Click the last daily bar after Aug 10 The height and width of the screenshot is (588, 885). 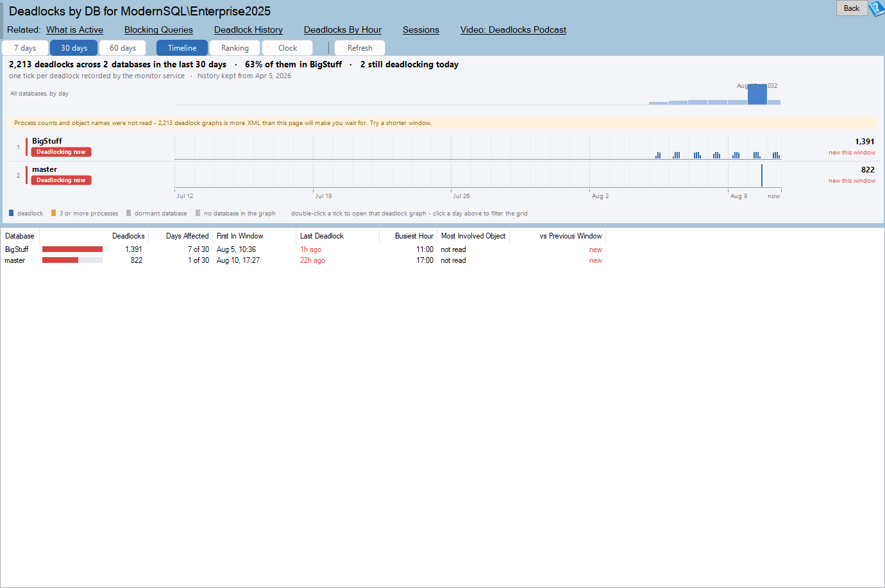click(774, 103)
